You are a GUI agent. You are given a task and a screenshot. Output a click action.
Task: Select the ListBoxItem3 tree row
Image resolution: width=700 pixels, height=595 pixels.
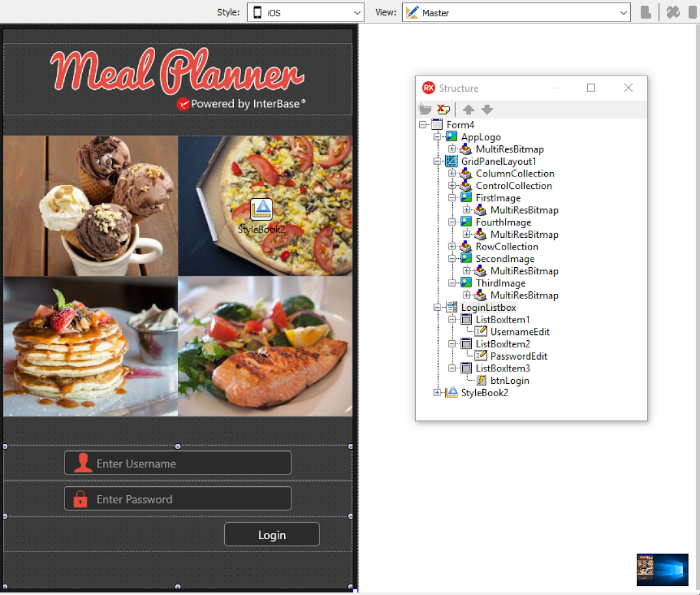(503, 368)
